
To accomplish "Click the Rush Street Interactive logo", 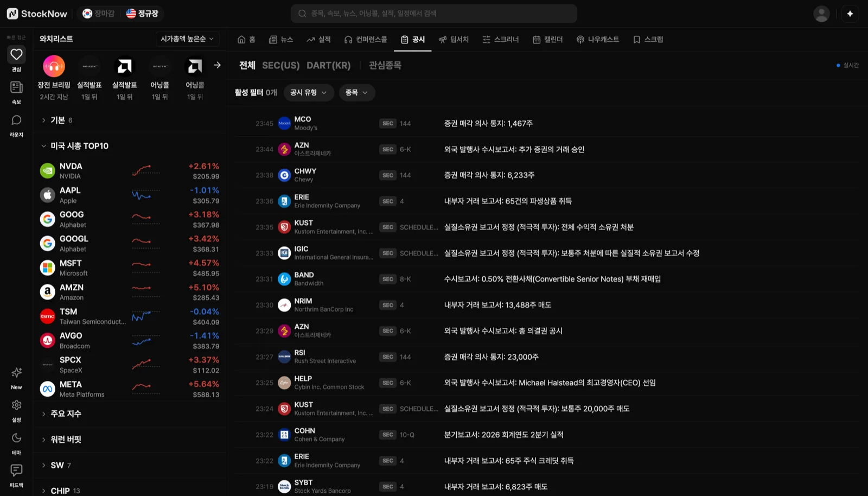I will pyautogui.click(x=284, y=357).
